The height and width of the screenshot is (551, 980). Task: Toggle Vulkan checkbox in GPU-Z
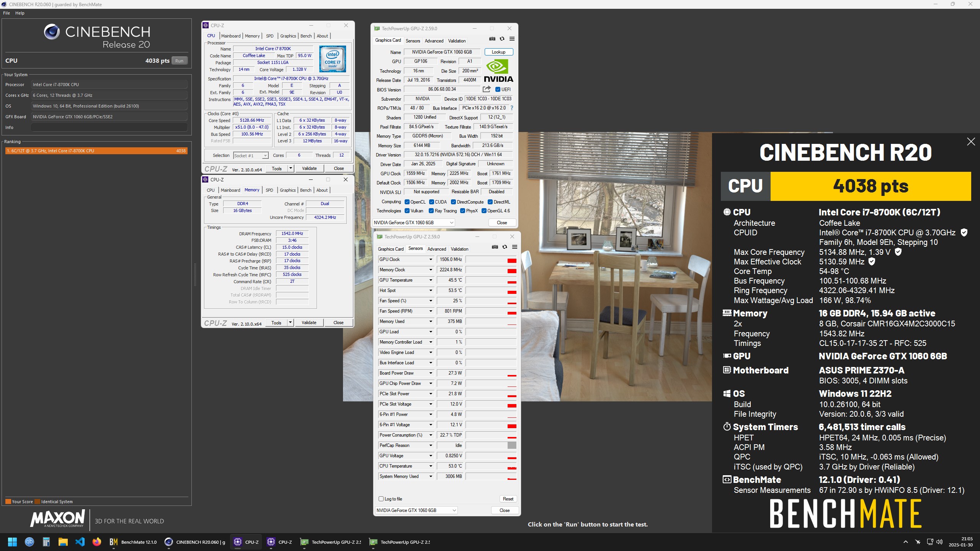coord(407,211)
